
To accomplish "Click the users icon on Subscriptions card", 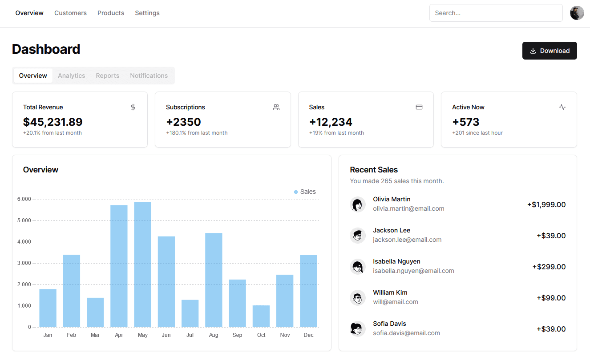I will [x=276, y=107].
